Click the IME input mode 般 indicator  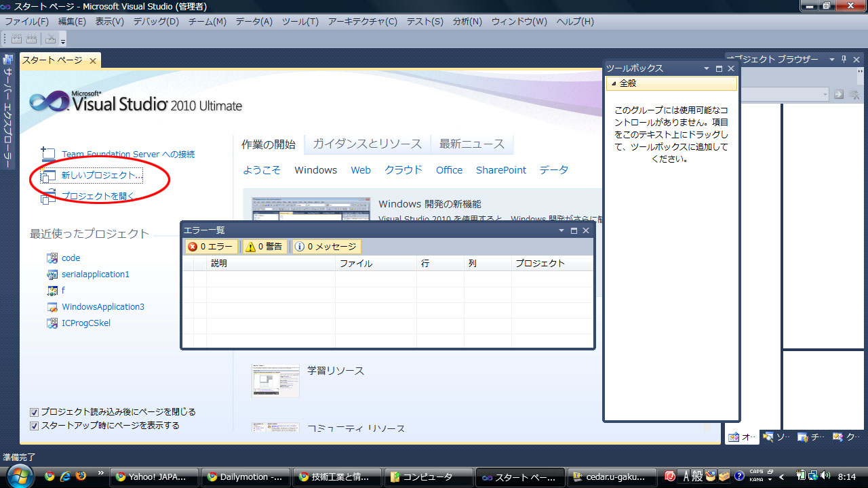click(698, 476)
